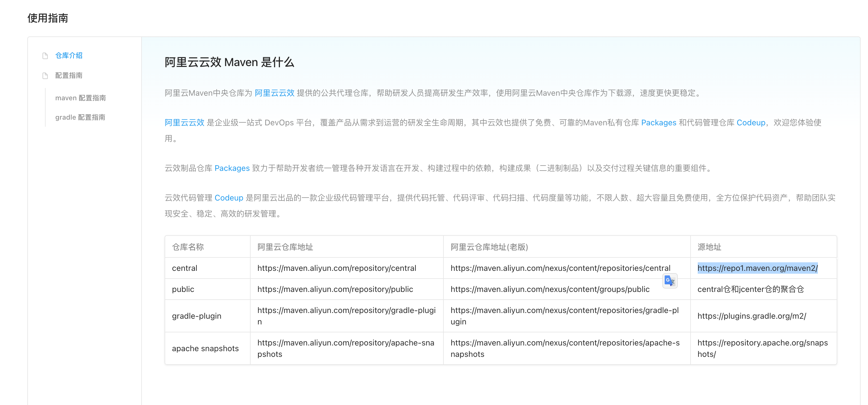Screen dimensions: 868x405
Task: Click the Google Translate popup icon
Action: [x=670, y=281]
